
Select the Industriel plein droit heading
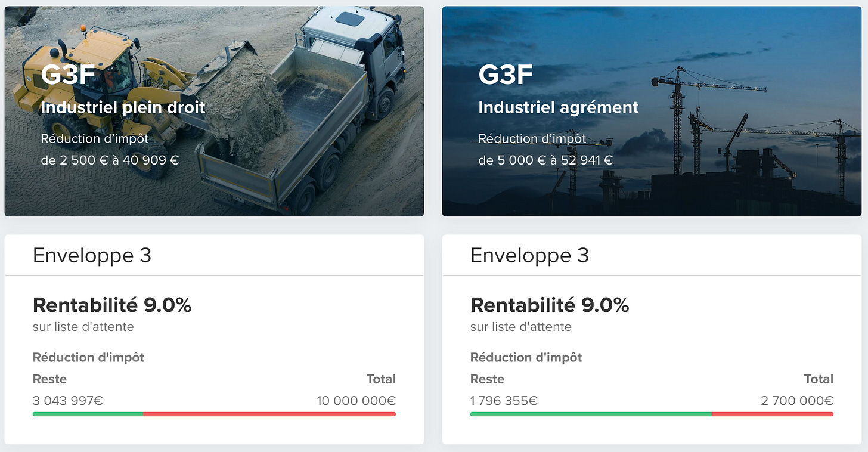(x=123, y=107)
